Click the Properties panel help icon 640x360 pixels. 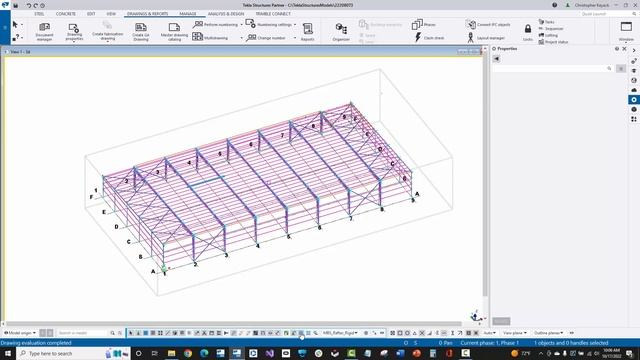point(617,49)
